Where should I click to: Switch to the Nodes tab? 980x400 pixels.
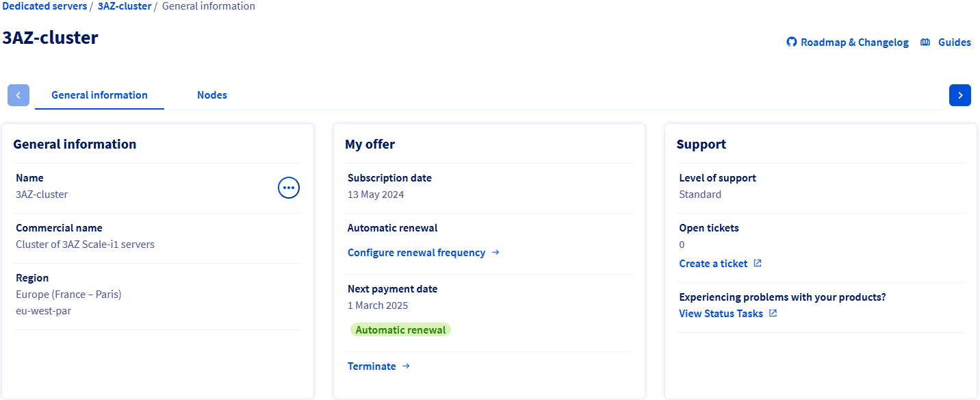[x=212, y=95]
